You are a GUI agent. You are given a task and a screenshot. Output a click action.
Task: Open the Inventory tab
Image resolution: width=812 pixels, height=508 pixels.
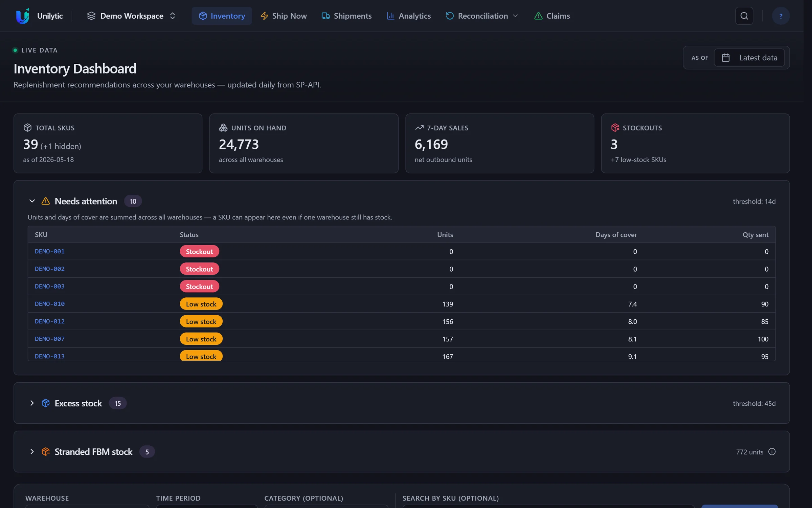point(222,16)
